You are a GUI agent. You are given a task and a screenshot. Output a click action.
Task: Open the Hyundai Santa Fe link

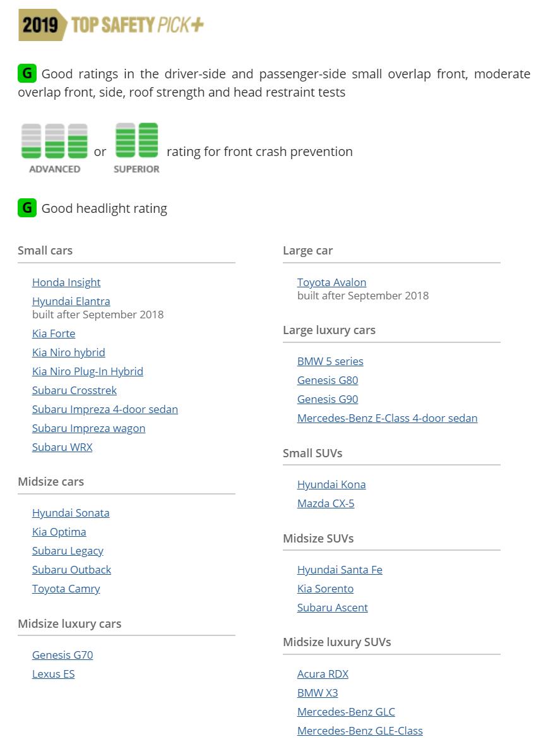click(340, 570)
